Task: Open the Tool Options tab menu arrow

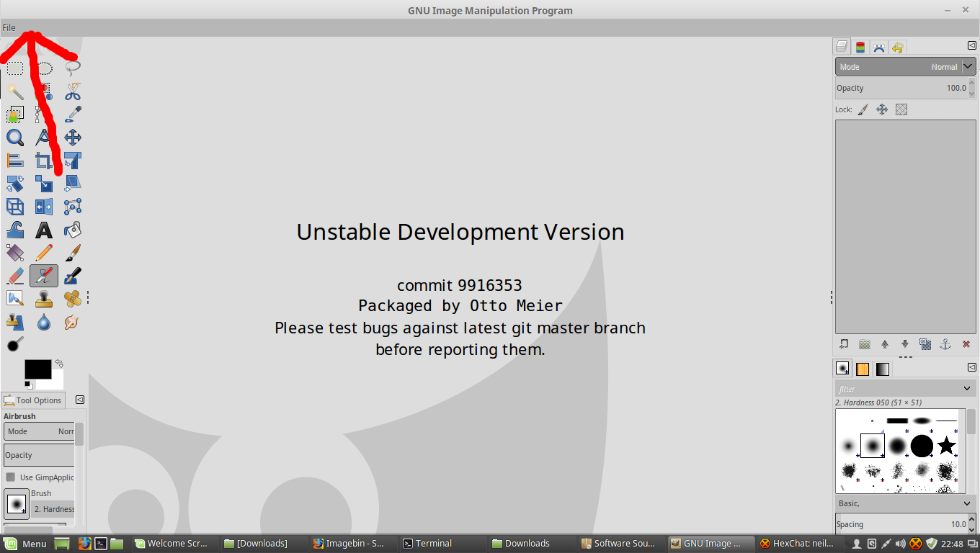Action: tap(80, 400)
